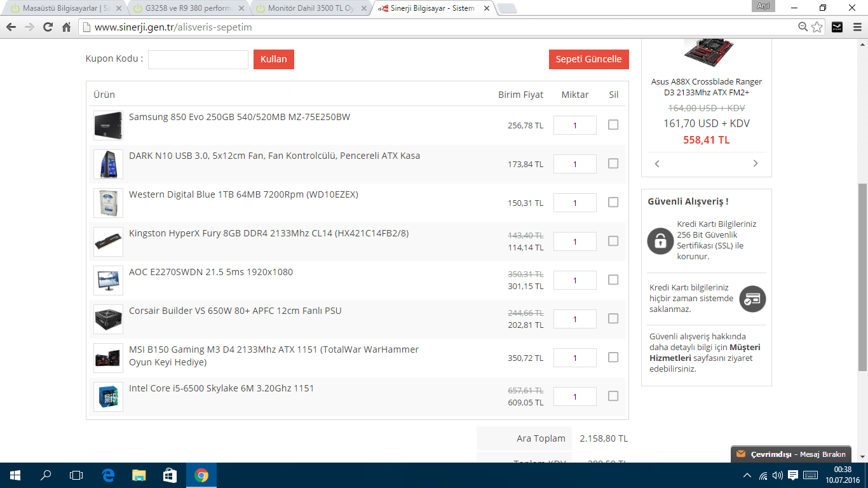Open the Steam extension icon
This screenshot has height=488, width=868.
point(837,27)
